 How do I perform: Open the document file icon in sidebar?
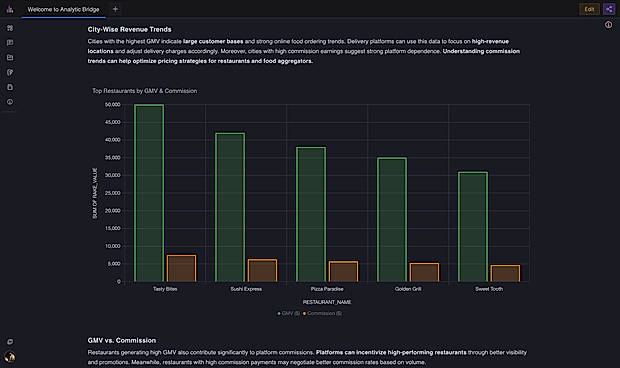[x=10, y=87]
